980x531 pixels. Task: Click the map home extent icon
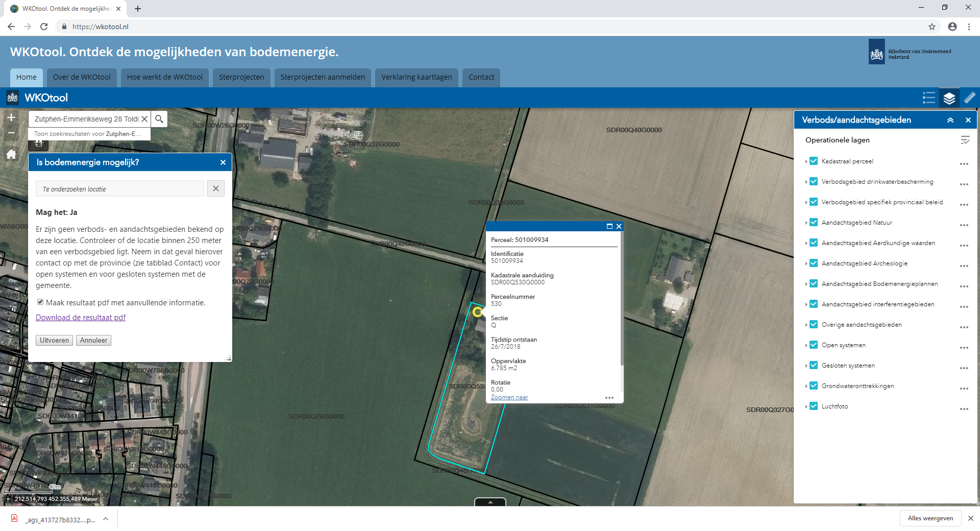11,154
